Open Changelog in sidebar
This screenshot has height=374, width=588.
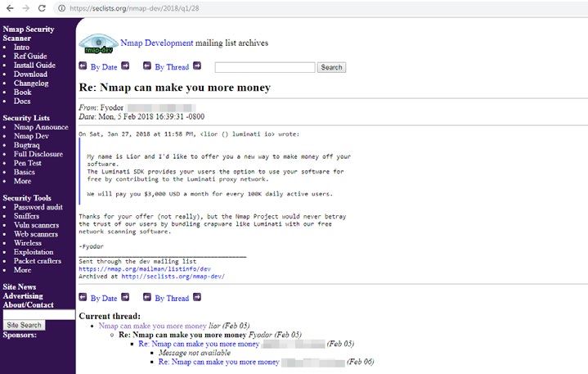click(x=31, y=83)
